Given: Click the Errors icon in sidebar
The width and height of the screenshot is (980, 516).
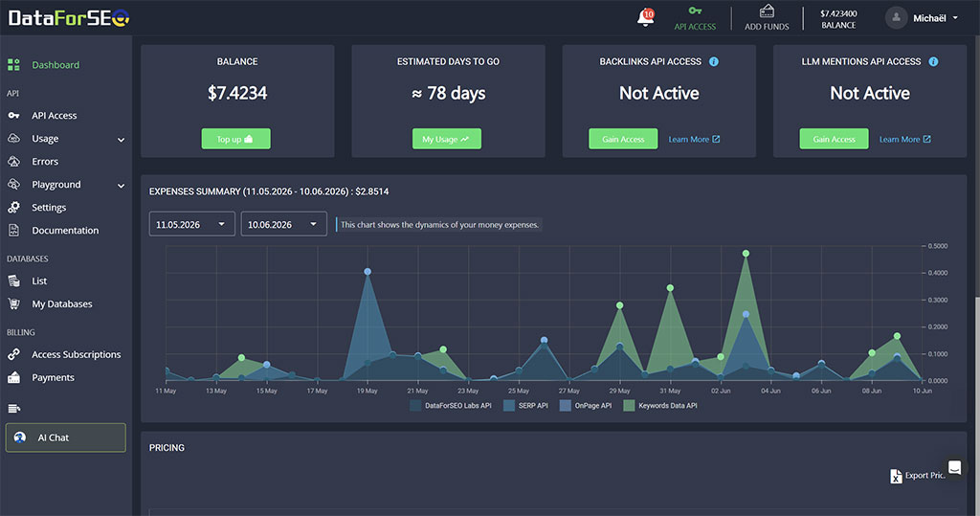Looking at the screenshot, I should [13, 162].
